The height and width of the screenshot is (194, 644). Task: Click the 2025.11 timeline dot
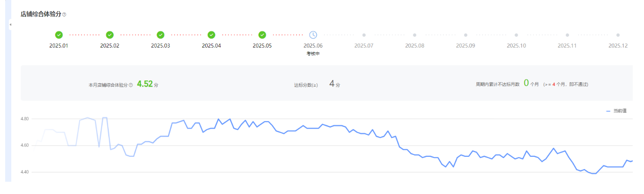567,35
